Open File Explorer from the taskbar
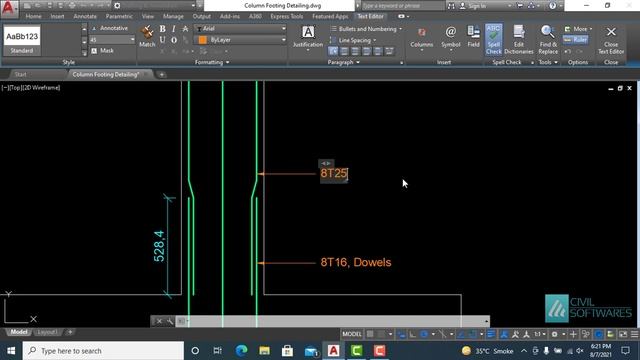The image size is (640, 360). (x=264, y=351)
